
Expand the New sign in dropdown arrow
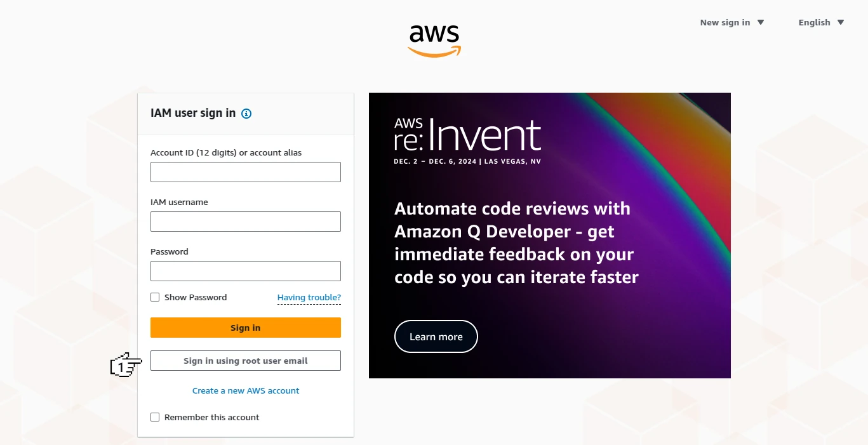pos(761,22)
